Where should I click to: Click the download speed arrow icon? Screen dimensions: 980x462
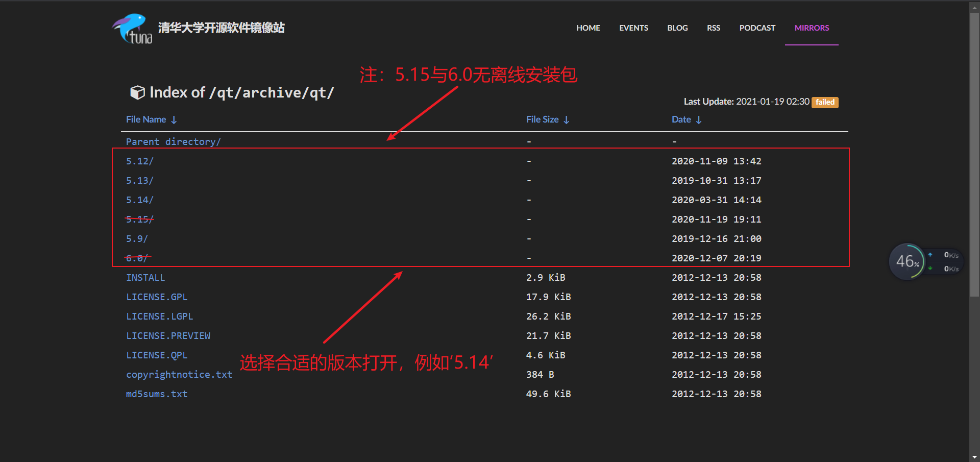click(930, 268)
